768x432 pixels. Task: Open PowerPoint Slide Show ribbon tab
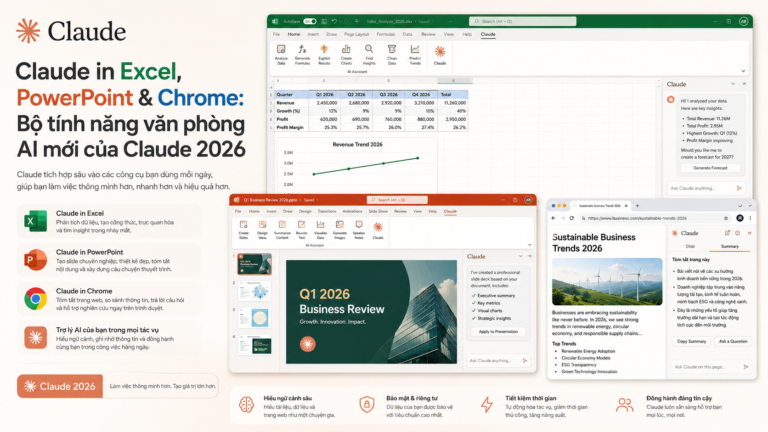click(x=378, y=212)
